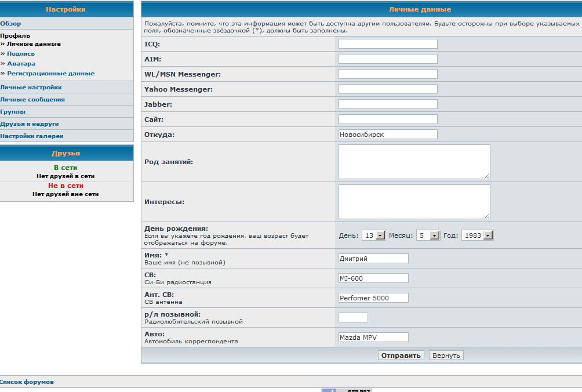Viewport: 582px width, 392px height.
Task: Click the Род занятий text area
Action: click(x=414, y=162)
